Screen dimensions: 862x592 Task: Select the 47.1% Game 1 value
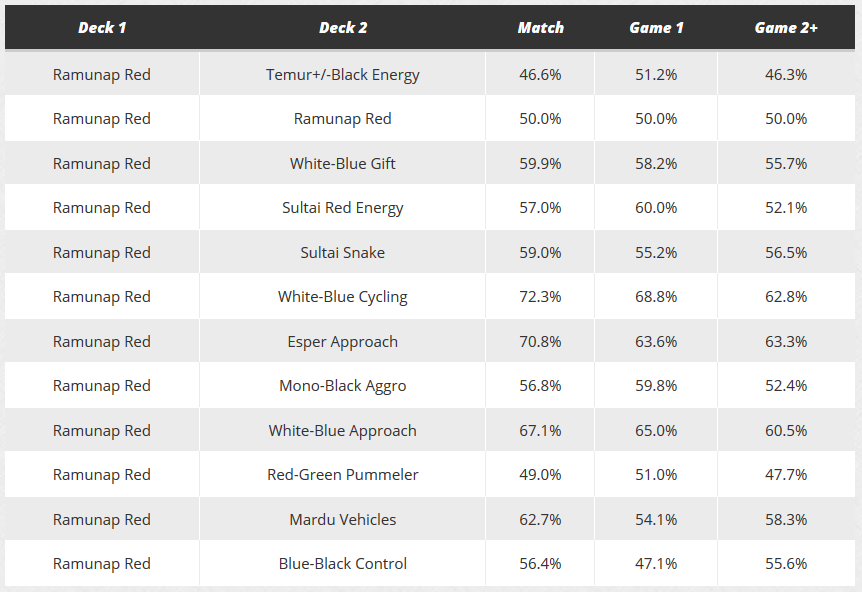coord(656,564)
